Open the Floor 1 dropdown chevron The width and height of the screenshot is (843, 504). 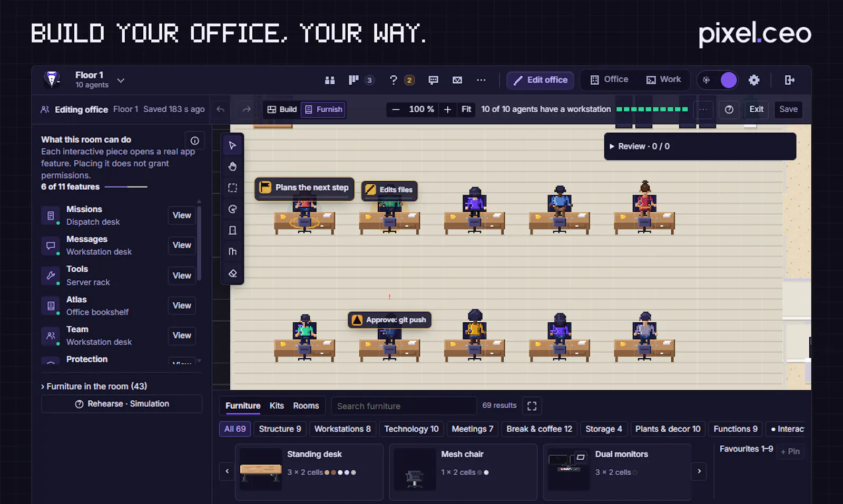pyautogui.click(x=121, y=81)
